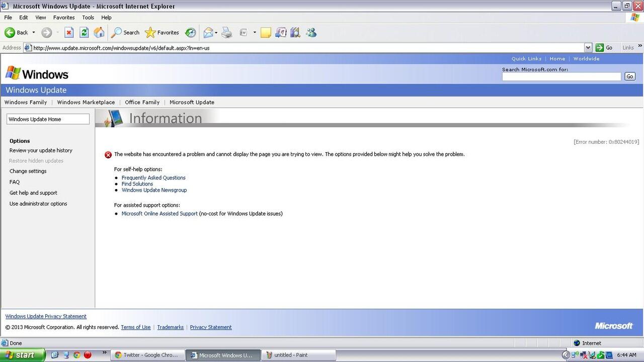
Task: Click the Go button beside Microsoft.com search
Action: 629,76
